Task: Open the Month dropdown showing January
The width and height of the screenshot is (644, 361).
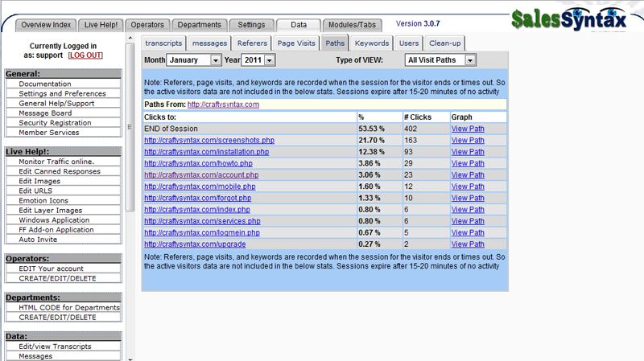Action: (x=194, y=59)
